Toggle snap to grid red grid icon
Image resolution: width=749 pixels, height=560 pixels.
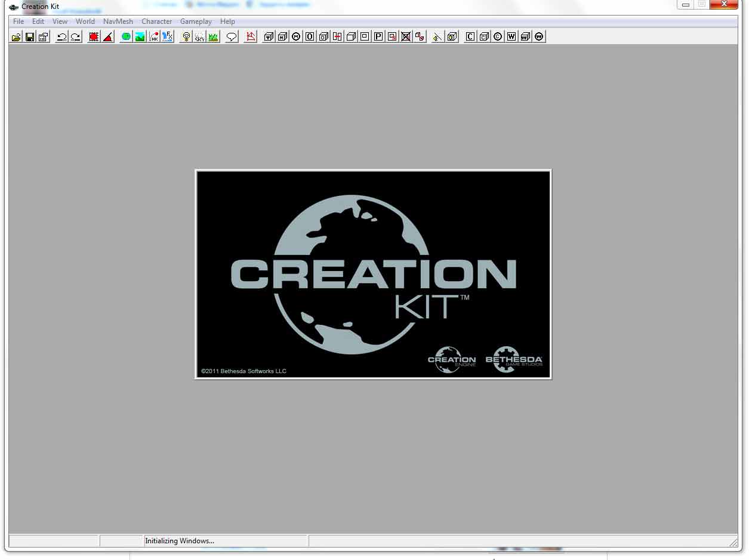[x=94, y=37]
